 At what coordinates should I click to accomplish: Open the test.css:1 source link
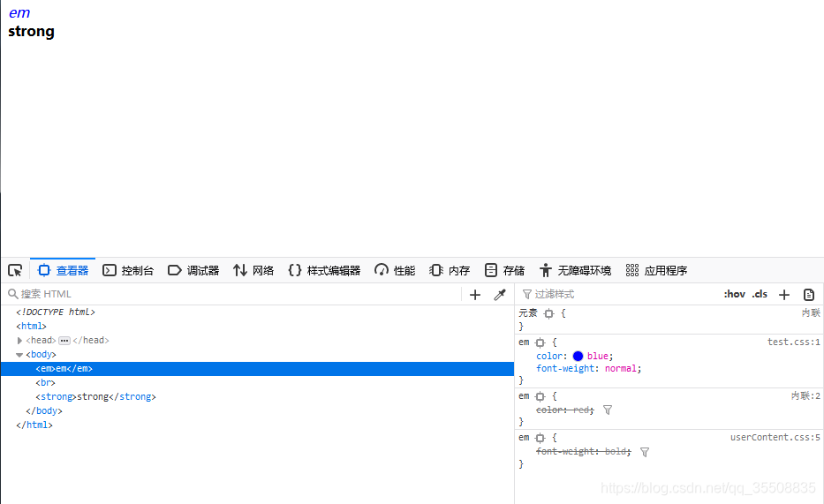[x=793, y=342]
